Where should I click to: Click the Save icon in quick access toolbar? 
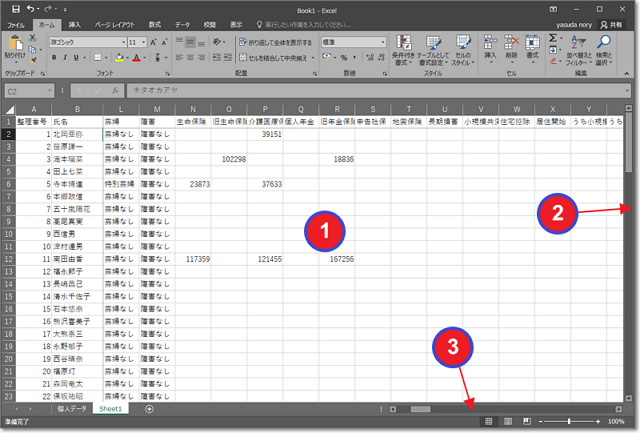click(16, 8)
